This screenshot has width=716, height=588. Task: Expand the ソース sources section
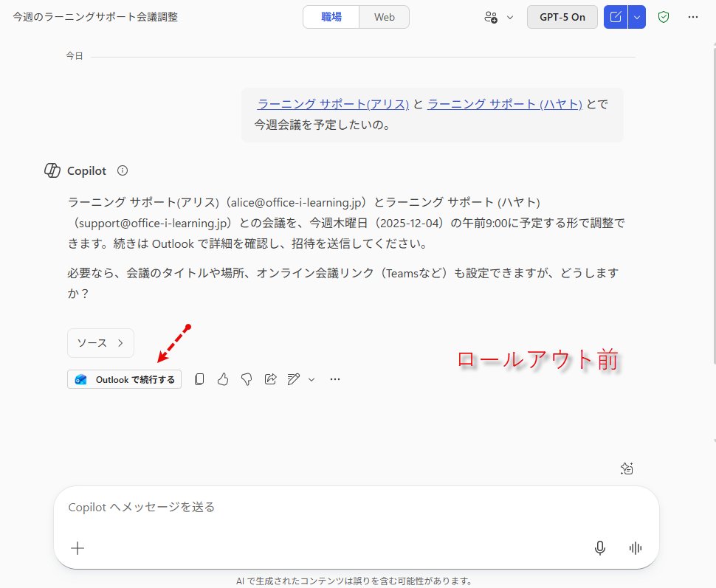(x=100, y=343)
